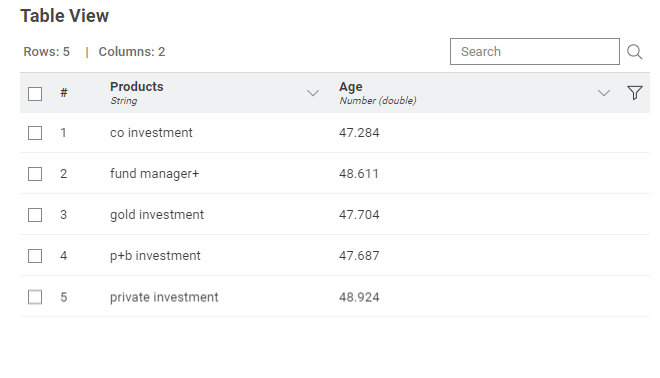Focus the Search input field
Viewport: 660px width, 378px height.
tap(535, 51)
